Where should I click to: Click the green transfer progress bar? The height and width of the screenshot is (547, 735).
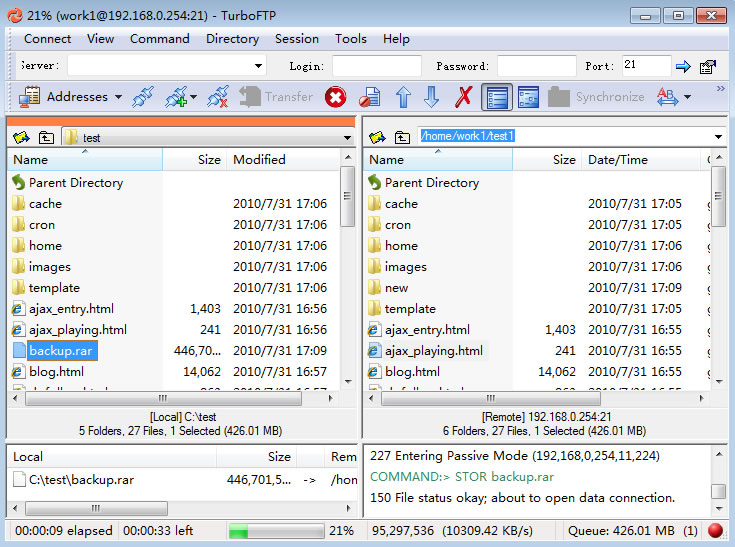276,531
